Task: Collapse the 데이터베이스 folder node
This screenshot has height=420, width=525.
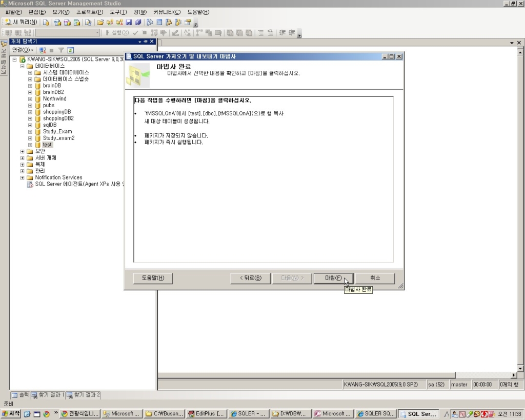Action: click(x=23, y=66)
